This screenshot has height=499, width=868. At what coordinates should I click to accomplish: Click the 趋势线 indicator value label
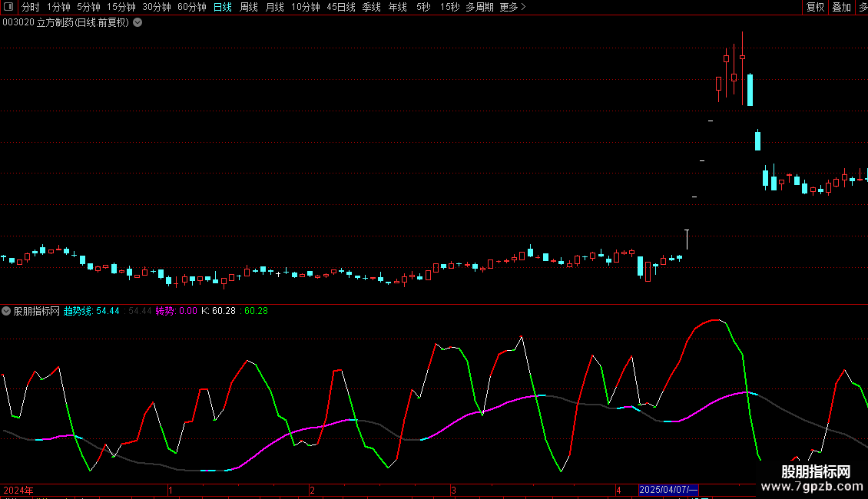click(x=91, y=311)
